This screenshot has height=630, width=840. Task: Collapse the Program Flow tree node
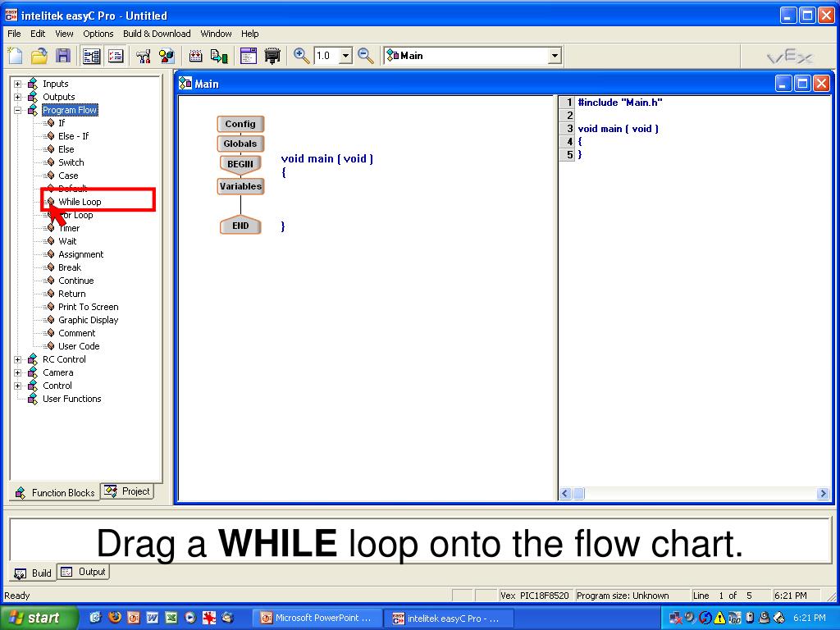point(18,111)
